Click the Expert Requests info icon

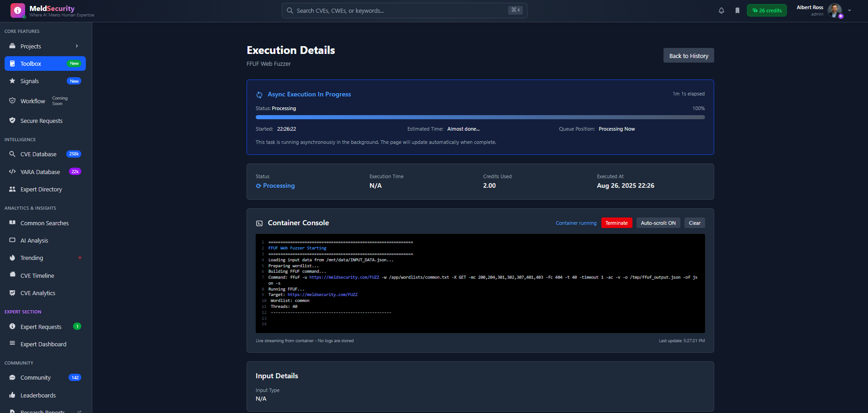[12, 327]
